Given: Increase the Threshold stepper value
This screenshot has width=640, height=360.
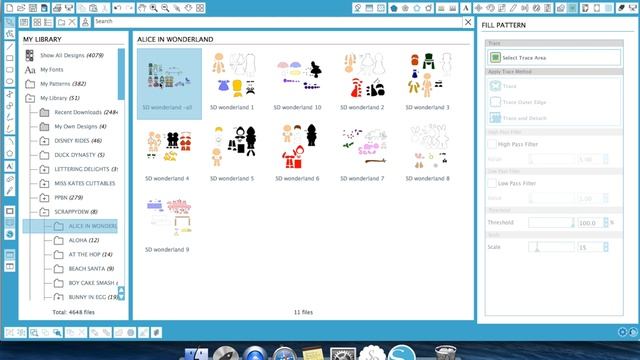Looking at the screenshot, I should 606,220.
